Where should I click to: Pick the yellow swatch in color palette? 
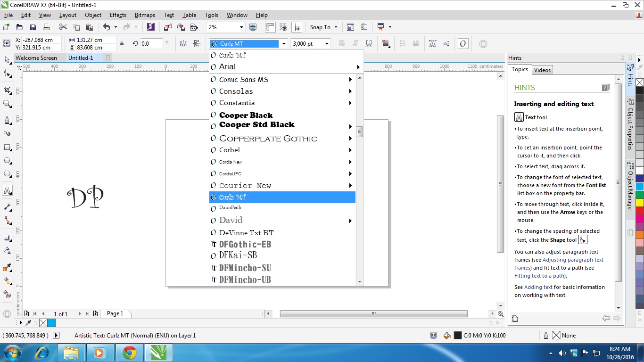[x=640, y=202]
